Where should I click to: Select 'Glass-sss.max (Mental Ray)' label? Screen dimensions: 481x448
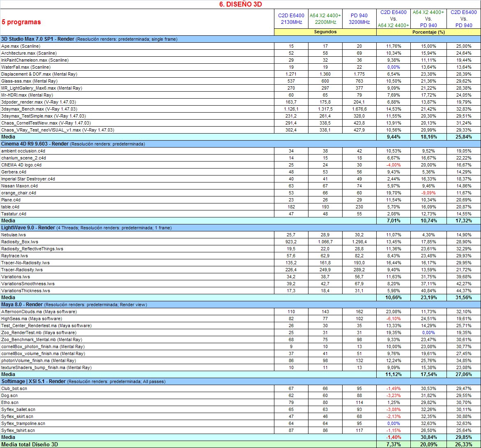click(x=30, y=81)
